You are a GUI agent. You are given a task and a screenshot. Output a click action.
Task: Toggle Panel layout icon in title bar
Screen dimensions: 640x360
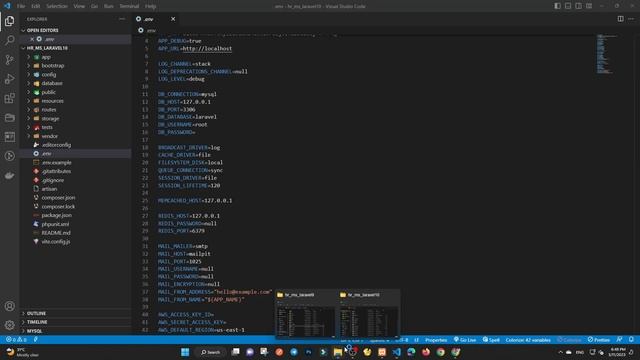tap(568, 6)
